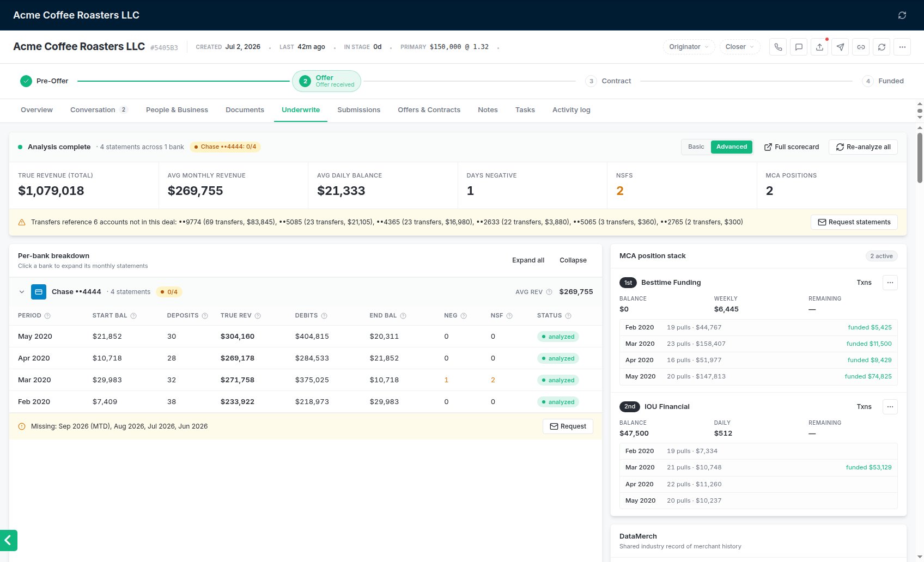Open the Tasks tab
This screenshot has height=562, width=924.
[x=525, y=110]
